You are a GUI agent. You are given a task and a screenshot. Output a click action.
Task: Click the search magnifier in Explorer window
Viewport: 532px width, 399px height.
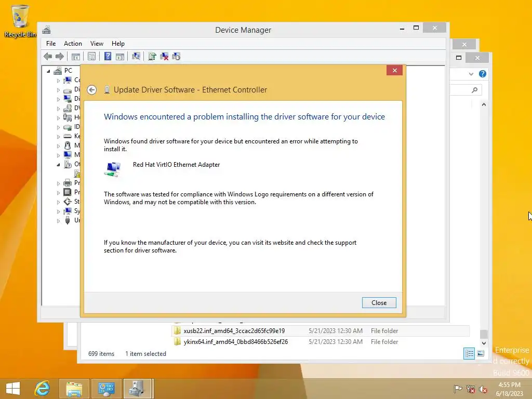pos(475,90)
